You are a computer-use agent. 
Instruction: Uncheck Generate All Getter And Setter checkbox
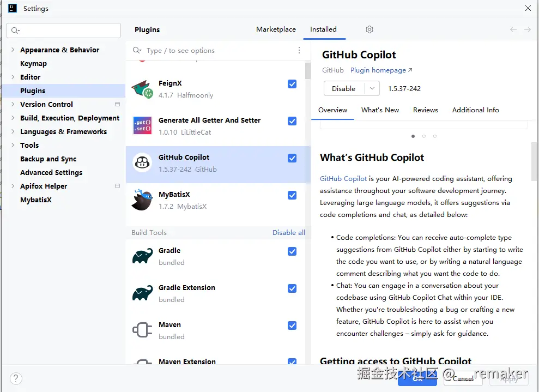(292, 121)
